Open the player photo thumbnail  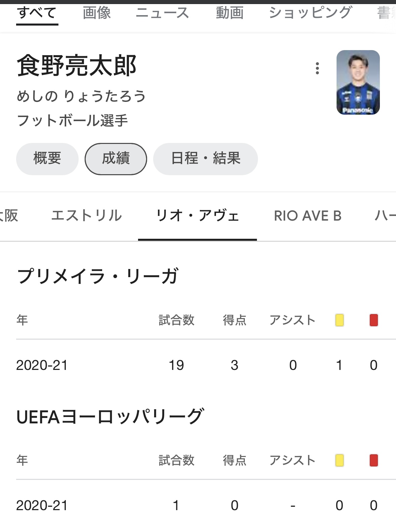click(x=358, y=82)
